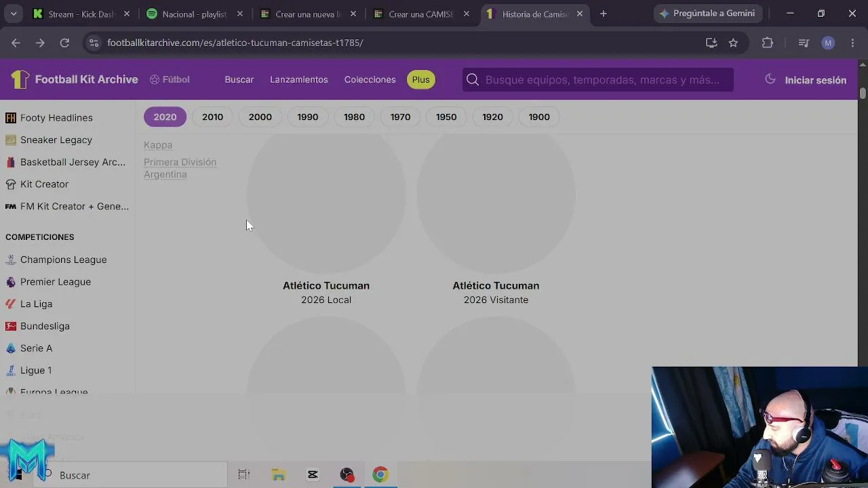The width and height of the screenshot is (868, 488).
Task: Open the Sneaker Legacy sidebar icon
Action: tap(11, 140)
